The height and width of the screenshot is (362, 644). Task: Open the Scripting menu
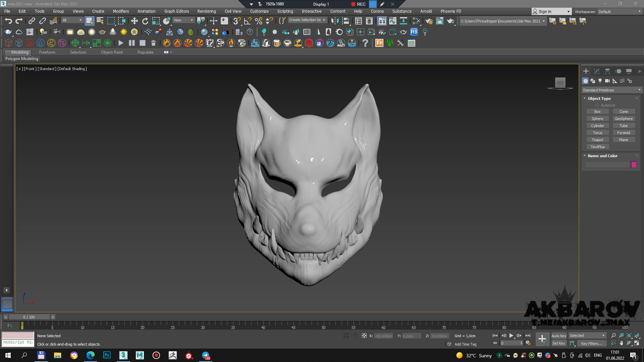pyautogui.click(x=285, y=11)
